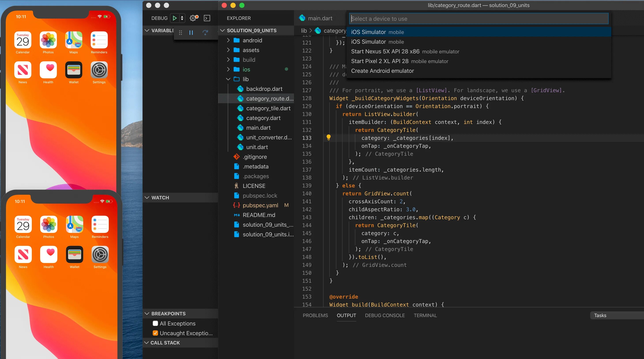Focus the Select a device input

(479, 19)
